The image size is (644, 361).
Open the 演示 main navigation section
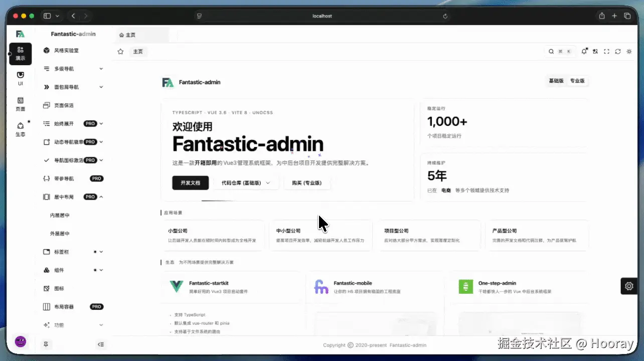[x=20, y=54]
